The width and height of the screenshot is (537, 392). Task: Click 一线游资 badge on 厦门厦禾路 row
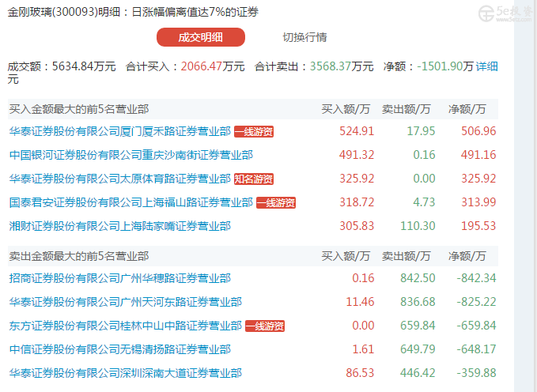pyautogui.click(x=254, y=131)
